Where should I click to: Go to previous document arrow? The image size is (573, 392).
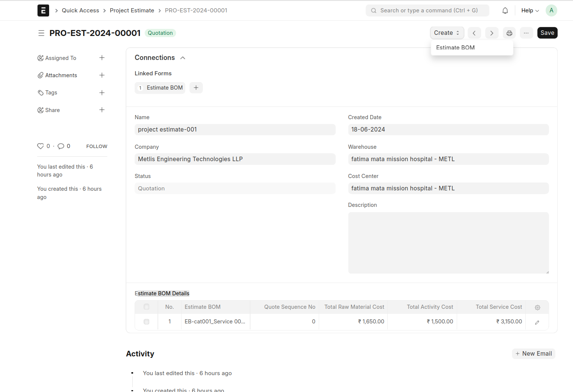pos(474,33)
